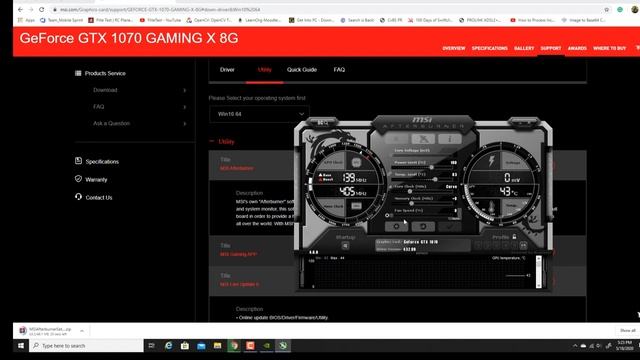Toggle Afterburner apply at Startup Windows icon
This screenshot has width=640, height=360.
(345, 246)
